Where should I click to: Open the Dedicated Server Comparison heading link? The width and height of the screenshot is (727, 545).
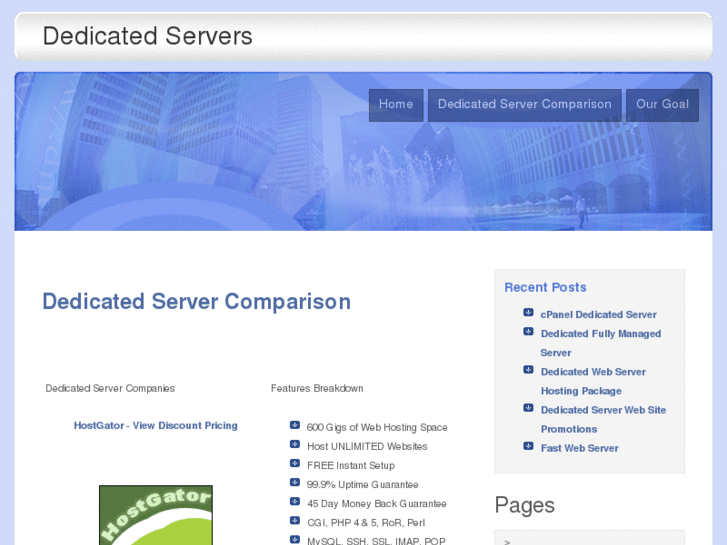(197, 301)
